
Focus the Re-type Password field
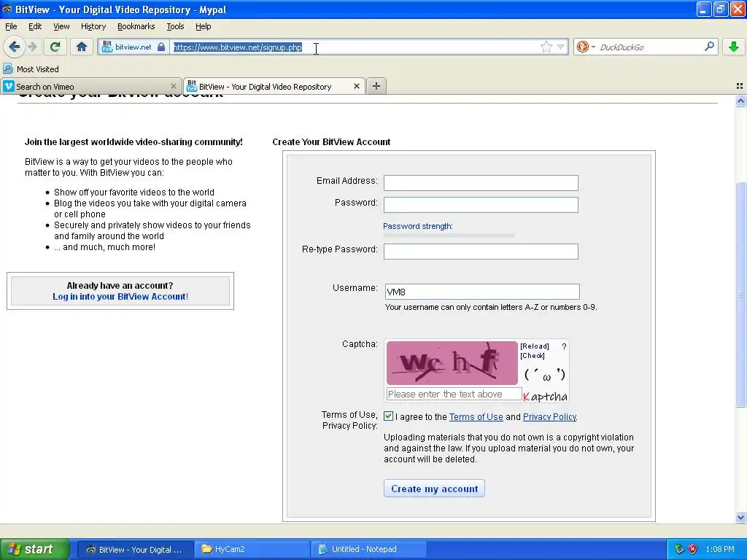pos(481,252)
